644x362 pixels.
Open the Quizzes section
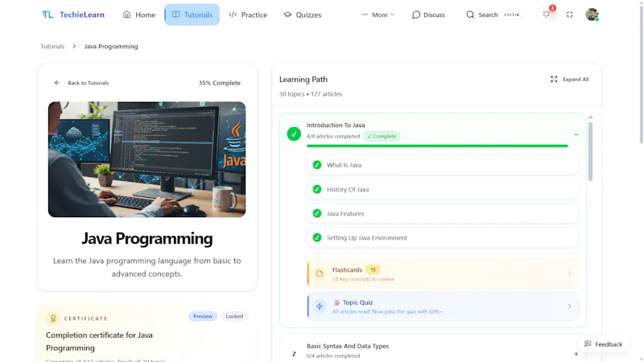(303, 14)
